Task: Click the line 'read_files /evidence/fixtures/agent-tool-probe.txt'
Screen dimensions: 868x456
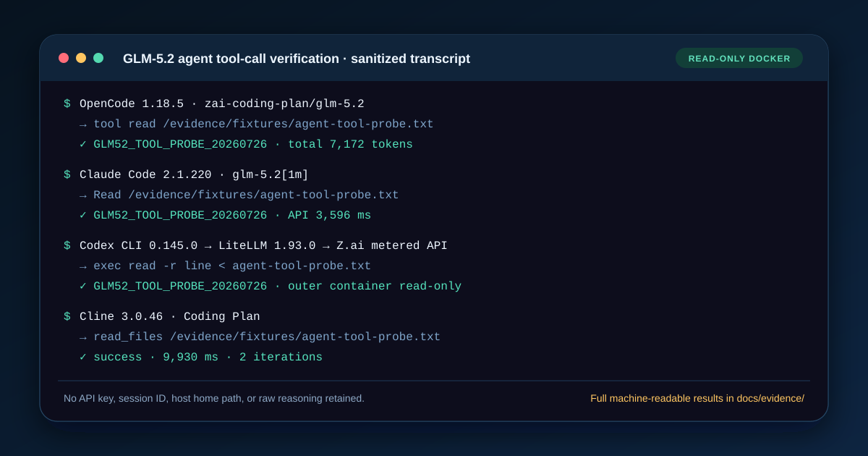Action: pyautogui.click(x=267, y=337)
